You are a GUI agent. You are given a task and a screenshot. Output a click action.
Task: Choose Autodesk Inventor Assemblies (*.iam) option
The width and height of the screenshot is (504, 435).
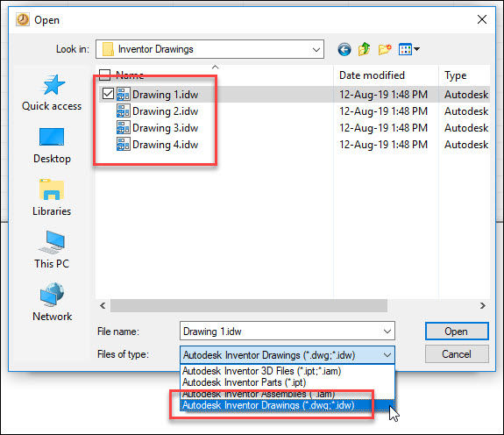287,394
